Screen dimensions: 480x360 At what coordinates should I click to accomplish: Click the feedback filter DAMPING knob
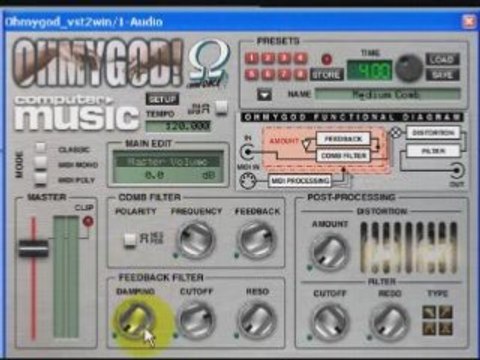135,320
